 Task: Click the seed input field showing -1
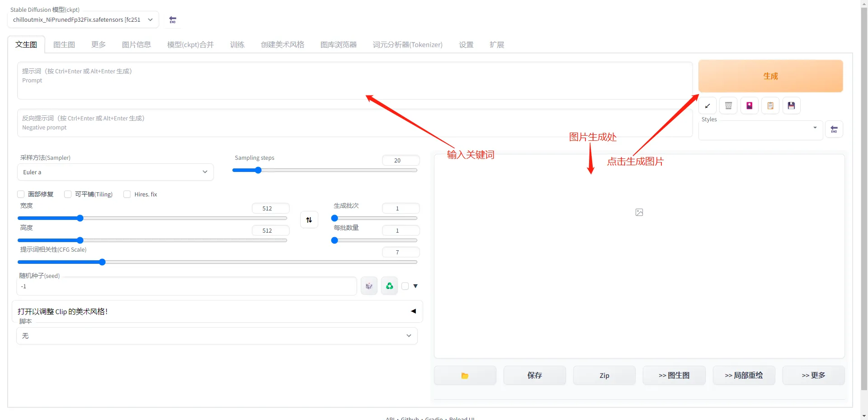[x=187, y=286]
